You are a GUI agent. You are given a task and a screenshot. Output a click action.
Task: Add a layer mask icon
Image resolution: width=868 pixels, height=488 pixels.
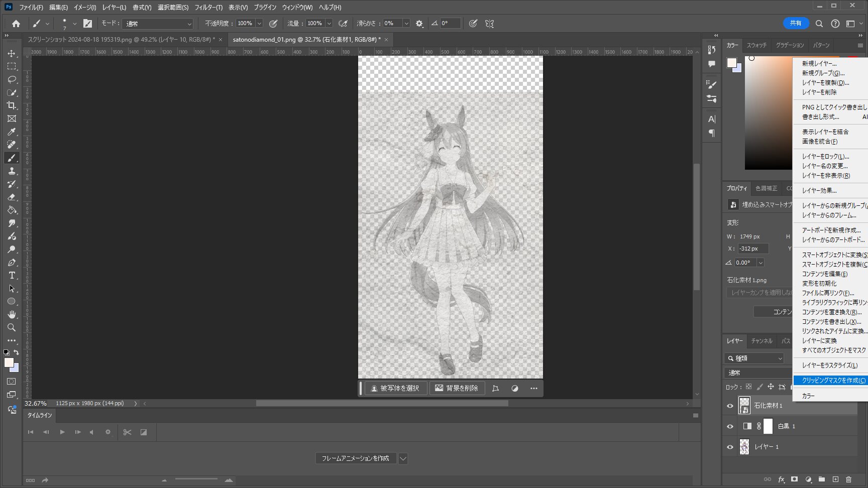click(x=794, y=479)
